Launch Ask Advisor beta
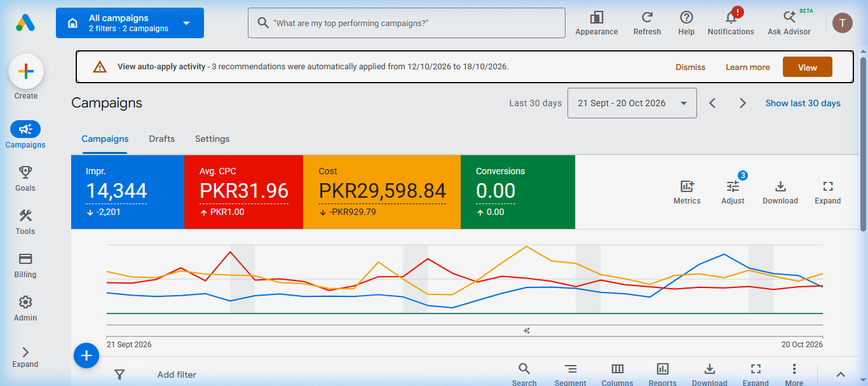 pos(789,24)
